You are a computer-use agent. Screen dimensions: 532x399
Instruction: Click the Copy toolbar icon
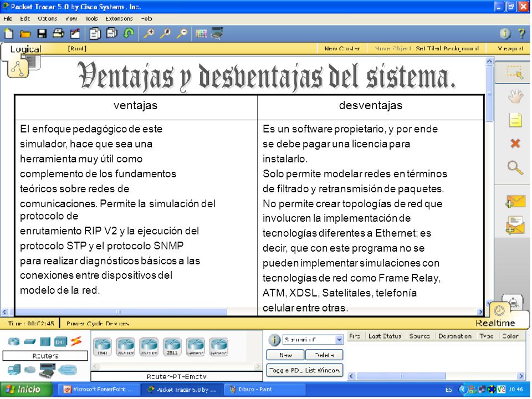(x=95, y=33)
